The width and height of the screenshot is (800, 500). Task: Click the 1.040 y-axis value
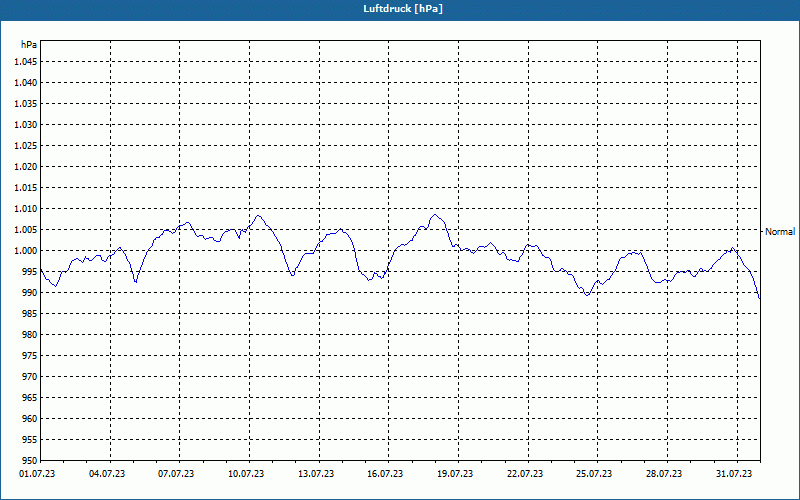click(x=25, y=83)
